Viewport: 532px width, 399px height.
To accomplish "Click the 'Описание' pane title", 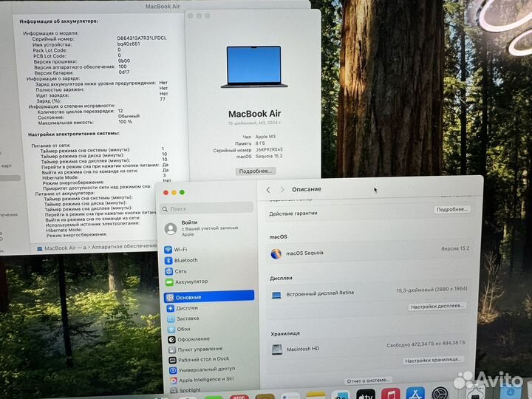I will (307, 189).
